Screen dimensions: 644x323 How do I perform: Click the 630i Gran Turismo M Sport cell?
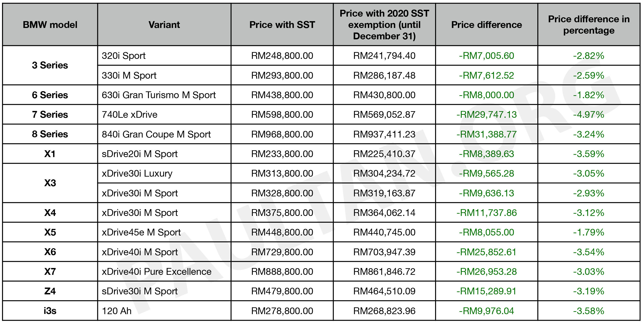[164, 95]
